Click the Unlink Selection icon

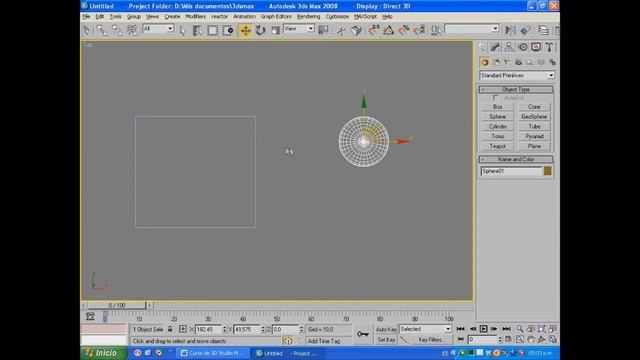(117, 30)
